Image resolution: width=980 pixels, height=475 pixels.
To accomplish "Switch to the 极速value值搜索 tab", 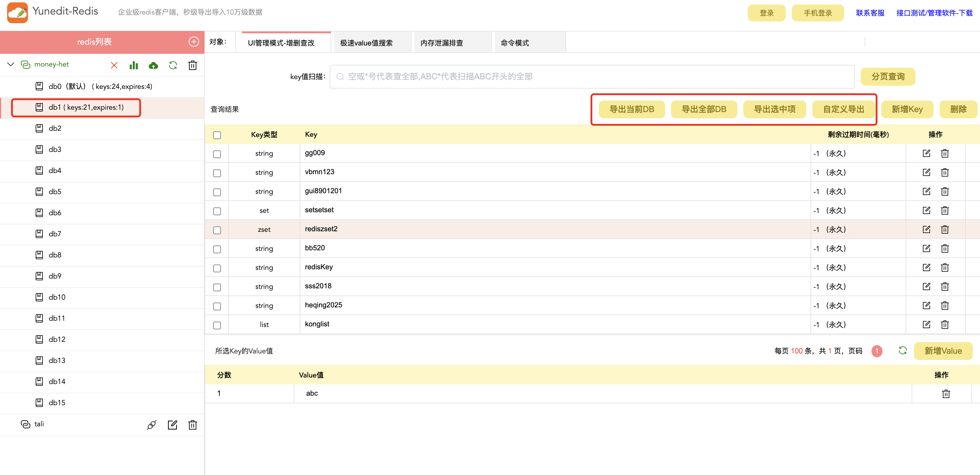I will tap(366, 43).
